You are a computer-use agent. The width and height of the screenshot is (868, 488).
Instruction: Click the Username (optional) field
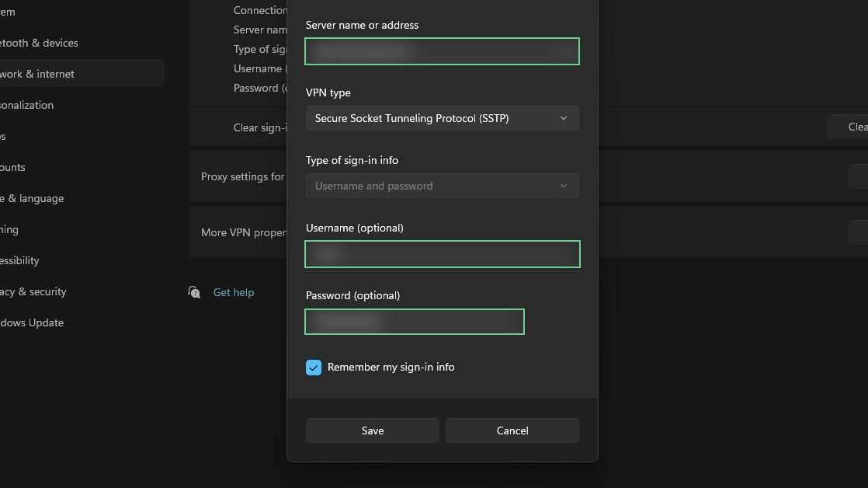pyautogui.click(x=442, y=253)
